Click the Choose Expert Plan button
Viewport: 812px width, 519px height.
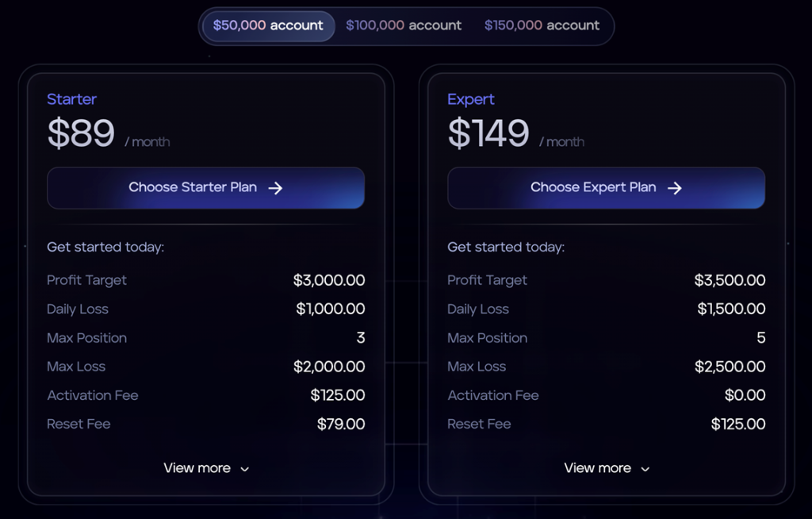pos(606,188)
